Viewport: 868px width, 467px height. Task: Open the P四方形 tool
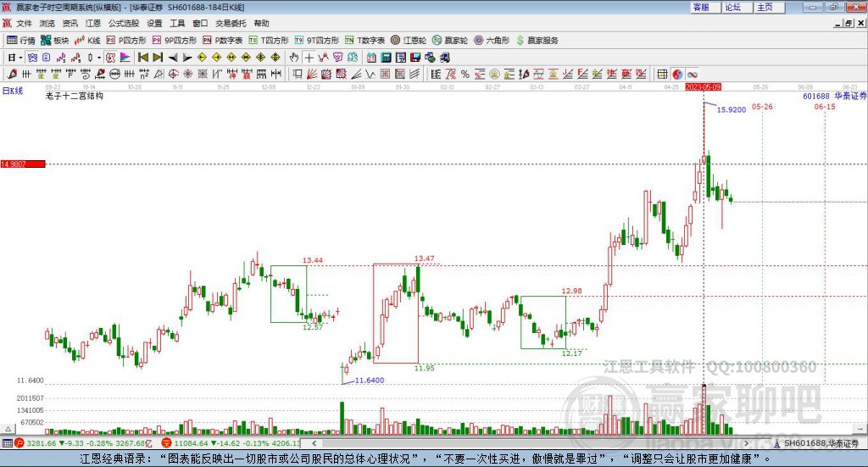[126, 41]
